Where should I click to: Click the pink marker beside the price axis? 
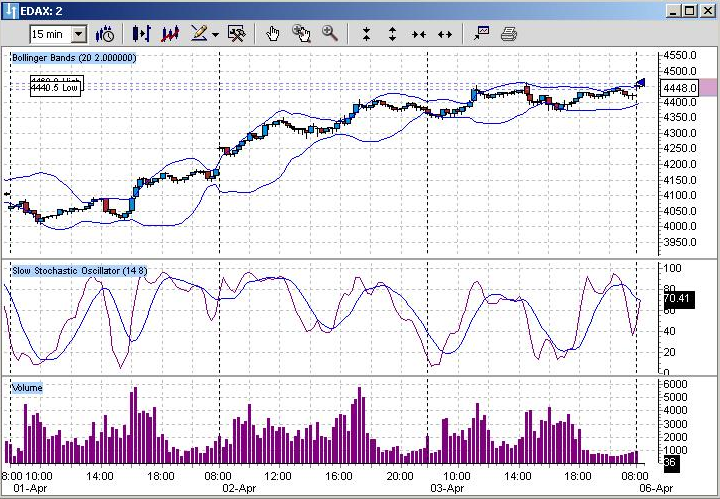pyautogui.click(x=708, y=87)
